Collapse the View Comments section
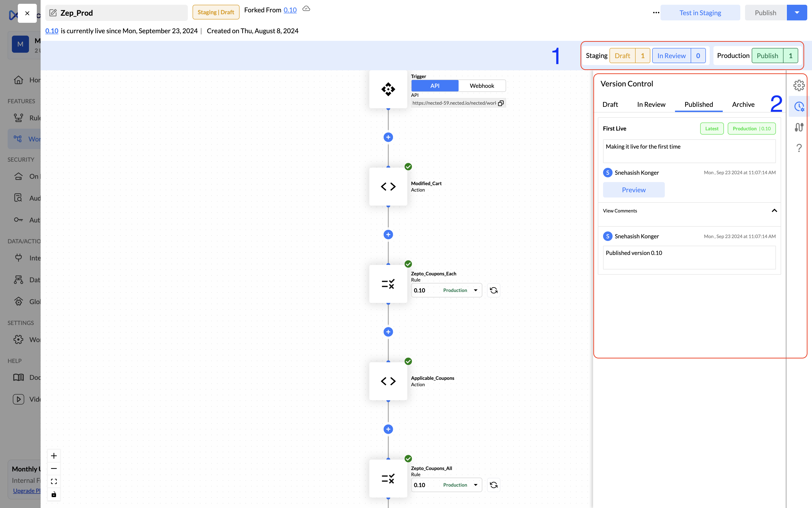The width and height of the screenshot is (812, 508). click(x=774, y=211)
